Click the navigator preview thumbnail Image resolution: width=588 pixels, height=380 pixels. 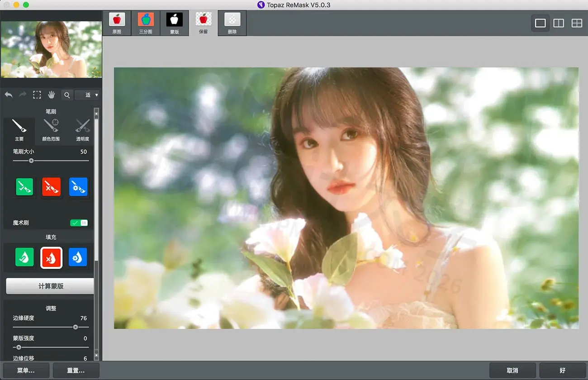point(51,49)
